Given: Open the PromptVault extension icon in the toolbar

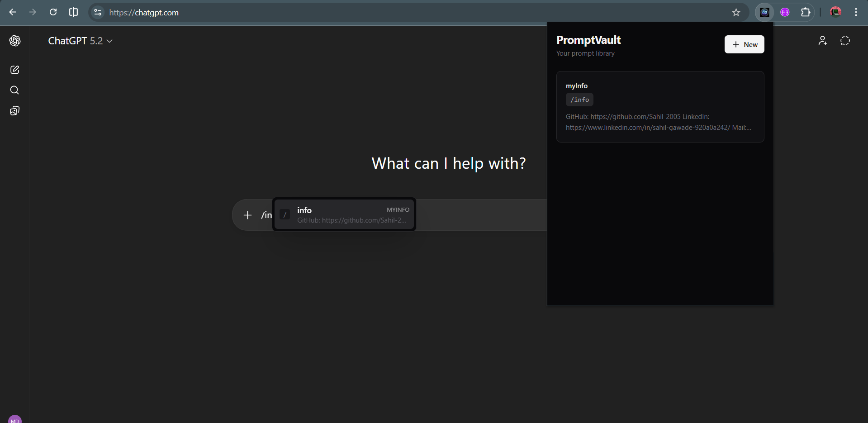Looking at the screenshot, I should pos(764,12).
